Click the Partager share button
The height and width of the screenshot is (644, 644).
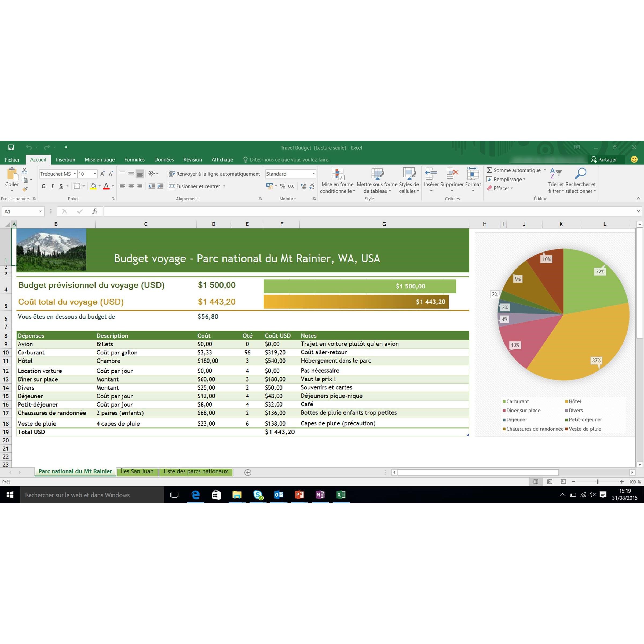[604, 160]
